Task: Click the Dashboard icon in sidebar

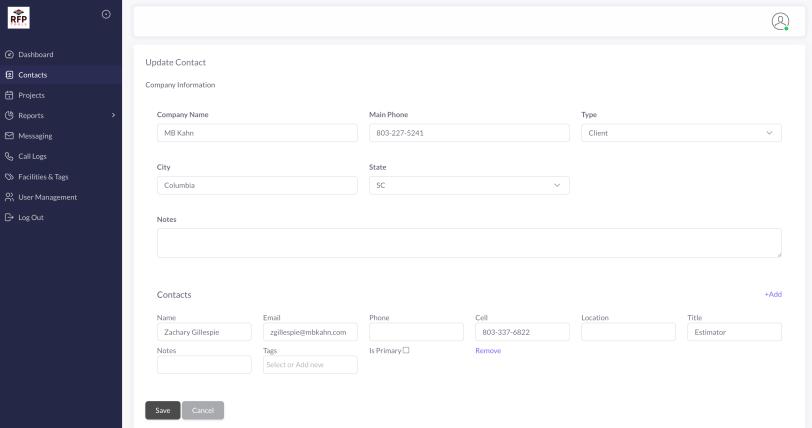Action: click(x=9, y=54)
